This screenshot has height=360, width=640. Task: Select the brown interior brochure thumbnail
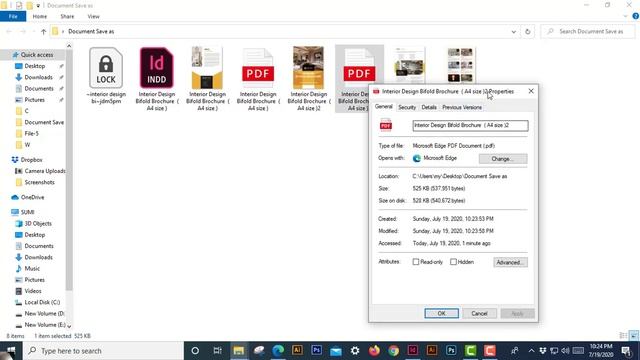point(308,68)
